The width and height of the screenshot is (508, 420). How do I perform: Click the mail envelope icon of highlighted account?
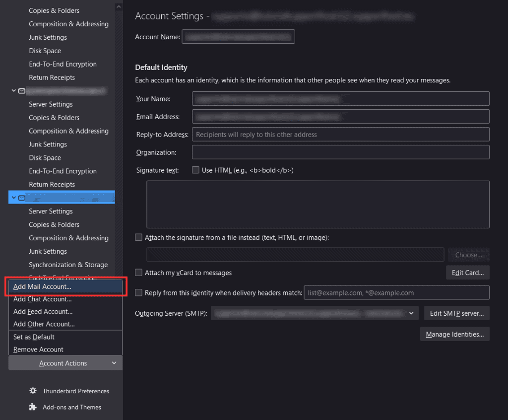(22, 198)
